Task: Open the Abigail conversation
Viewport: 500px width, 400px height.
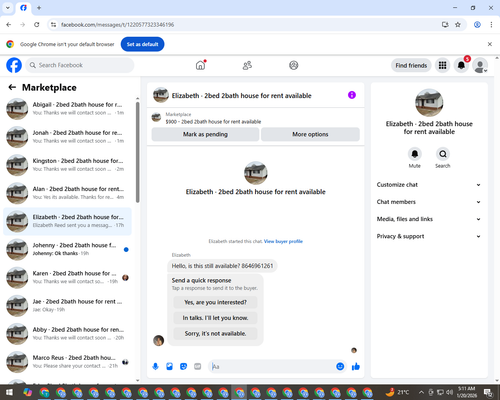Action: point(67,109)
